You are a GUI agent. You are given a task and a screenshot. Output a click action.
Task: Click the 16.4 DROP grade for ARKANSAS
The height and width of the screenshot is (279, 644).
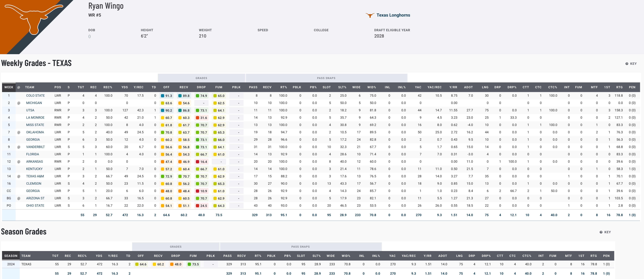[x=201, y=162]
